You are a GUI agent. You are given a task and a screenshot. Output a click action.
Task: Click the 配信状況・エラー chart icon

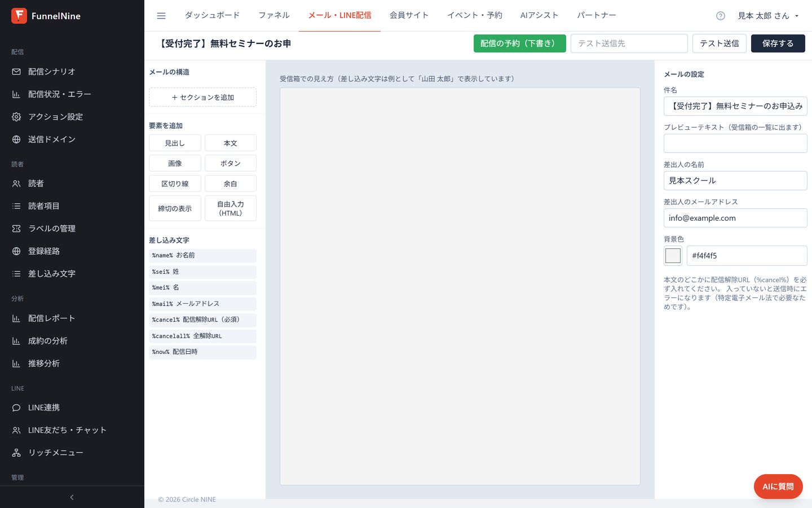16,94
